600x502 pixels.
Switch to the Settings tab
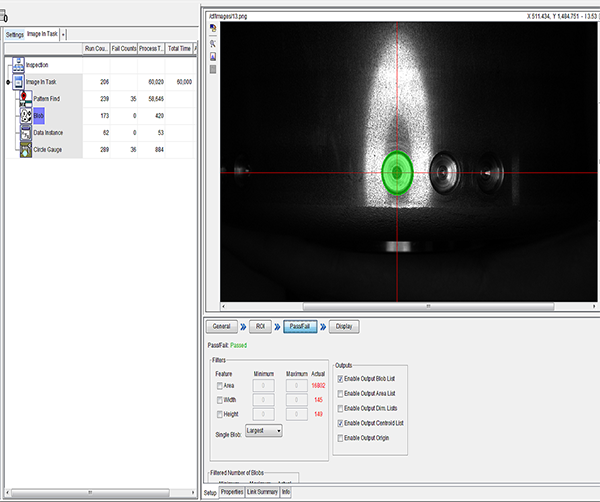[15, 34]
